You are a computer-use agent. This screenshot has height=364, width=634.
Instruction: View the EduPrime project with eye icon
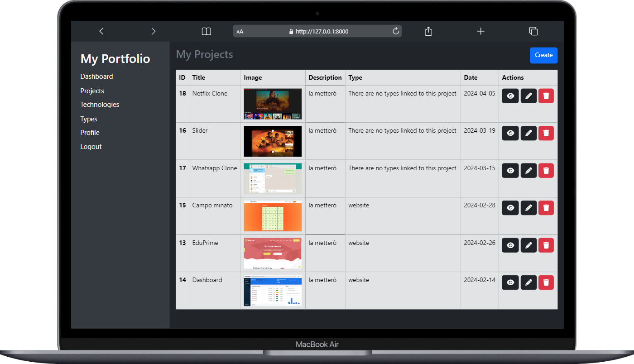(510, 245)
